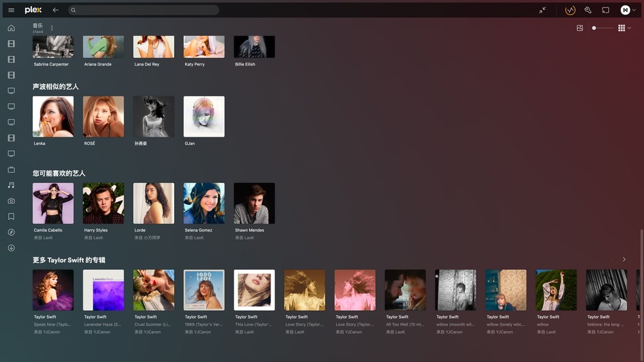Select the Lana Del Rey thumbnail
The image size is (644, 362).
[x=154, y=46]
